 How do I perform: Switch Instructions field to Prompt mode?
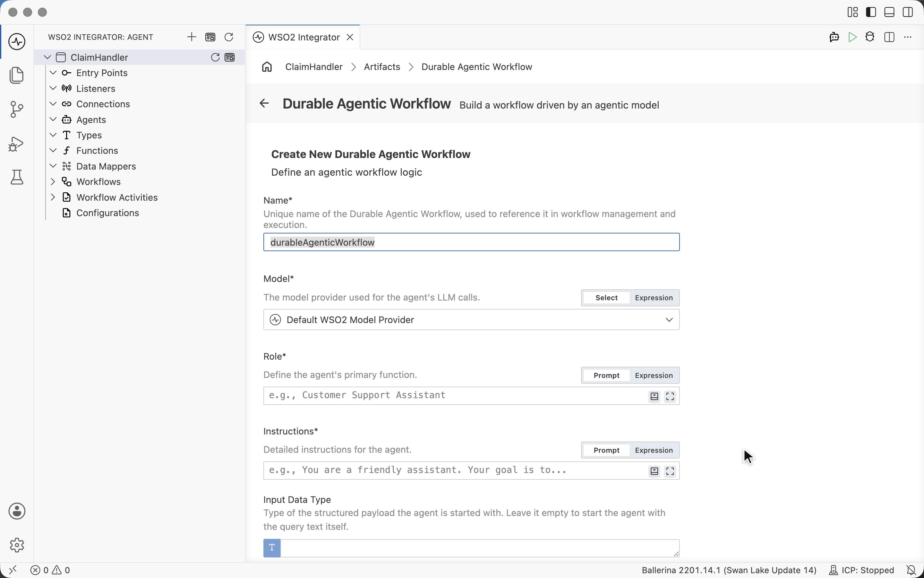(x=606, y=450)
